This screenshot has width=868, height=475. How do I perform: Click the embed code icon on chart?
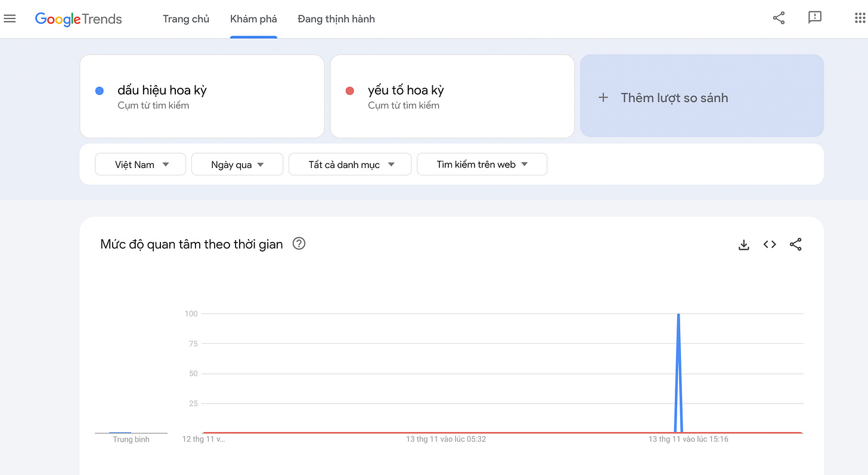pos(770,244)
